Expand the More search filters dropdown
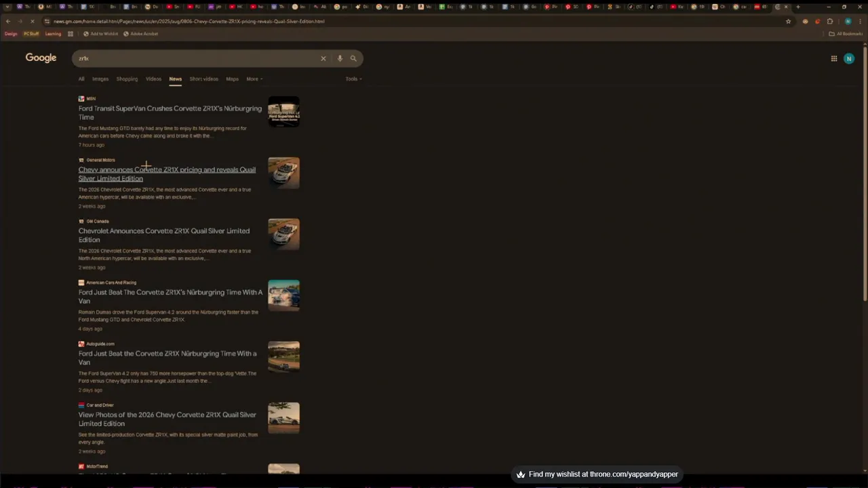 tap(254, 79)
